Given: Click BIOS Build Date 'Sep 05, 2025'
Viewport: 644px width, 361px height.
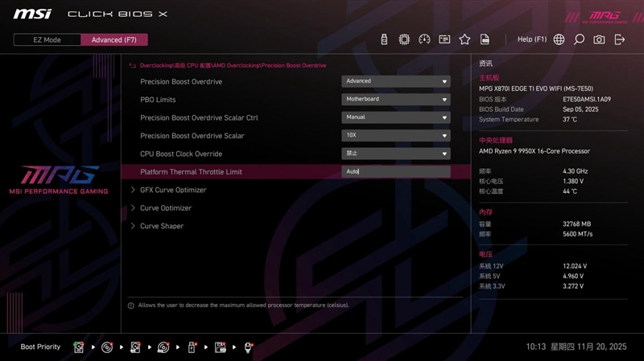Looking at the screenshot, I should [580, 109].
